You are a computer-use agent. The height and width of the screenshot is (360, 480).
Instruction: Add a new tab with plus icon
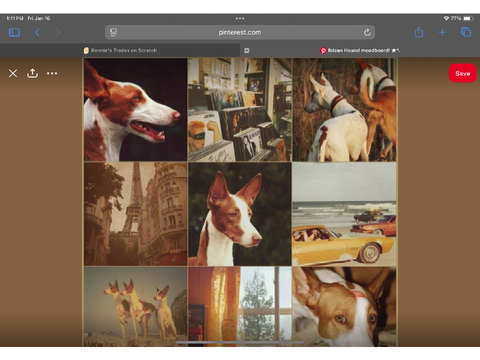tap(442, 32)
